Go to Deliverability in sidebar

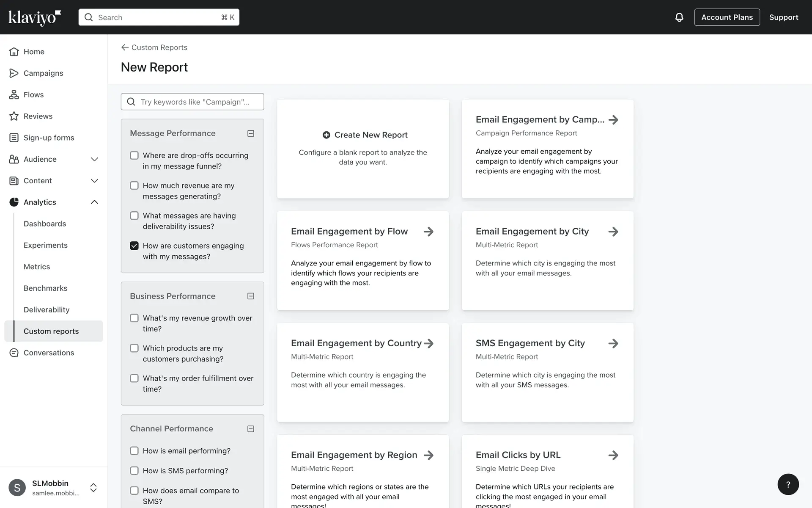click(x=47, y=309)
